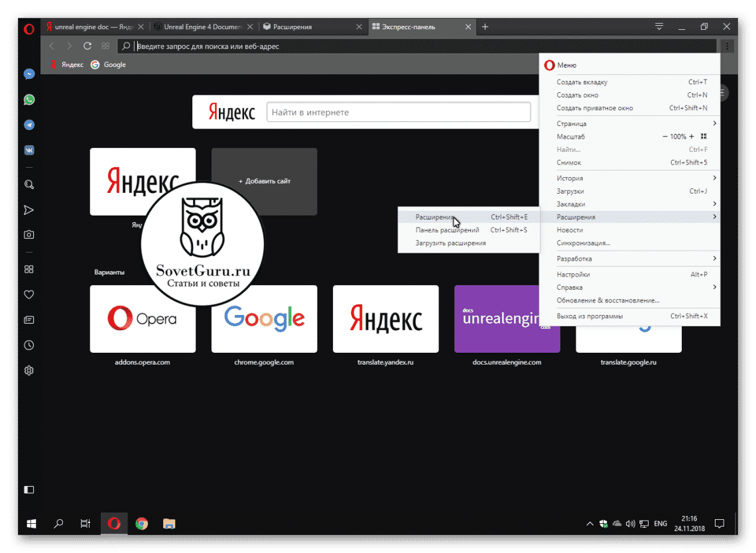Image resolution: width=756 pixels, height=553 pixels.
Task: Open the Windows notification center
Action: click(x=720, y=524)
